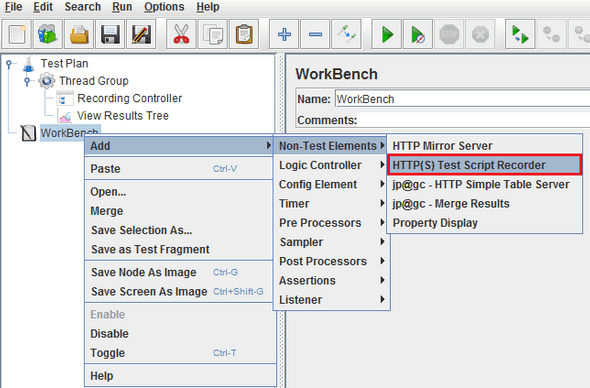
Task: Select the Thread Group tree label
Action: click(x=94, y=81)
